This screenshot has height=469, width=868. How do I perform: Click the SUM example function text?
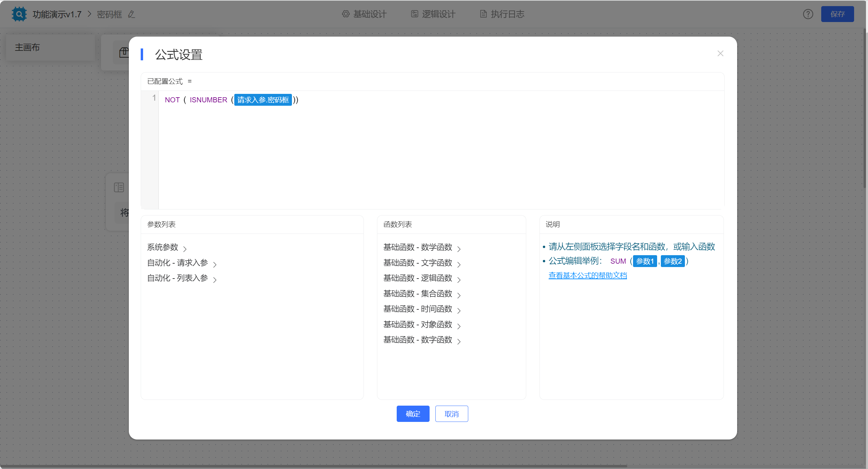[618, 261]
